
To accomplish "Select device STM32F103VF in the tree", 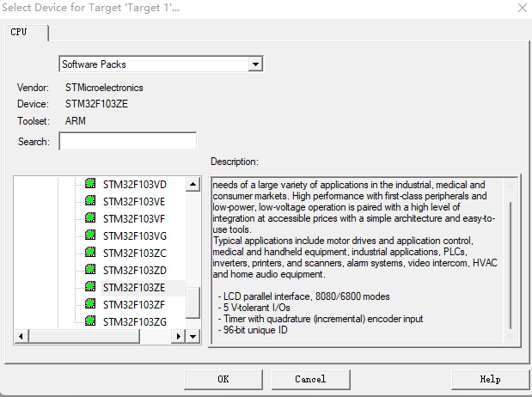I will 134,219.
